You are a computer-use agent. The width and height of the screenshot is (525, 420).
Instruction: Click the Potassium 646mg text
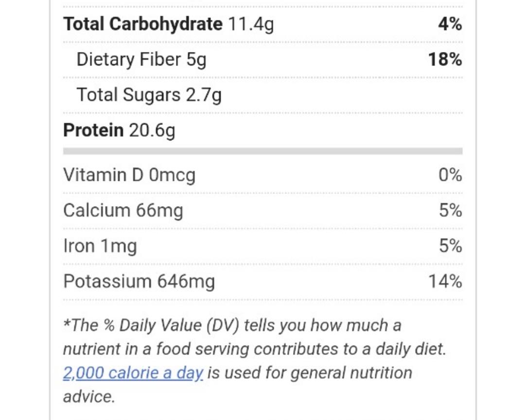pos(139,281)
